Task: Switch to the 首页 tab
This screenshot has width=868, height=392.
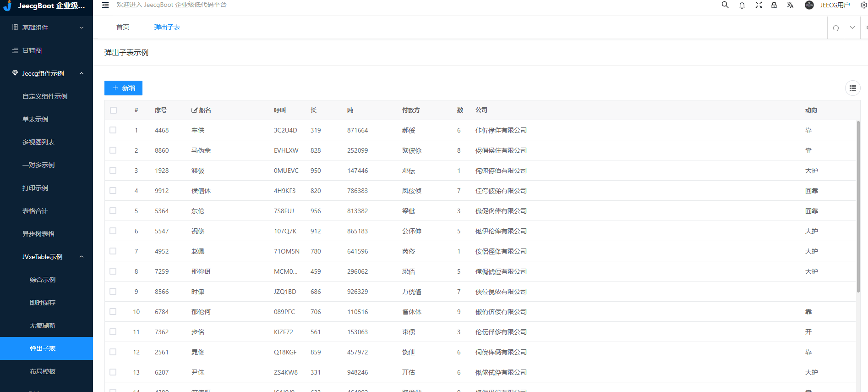Action: (x=123, y=27)
